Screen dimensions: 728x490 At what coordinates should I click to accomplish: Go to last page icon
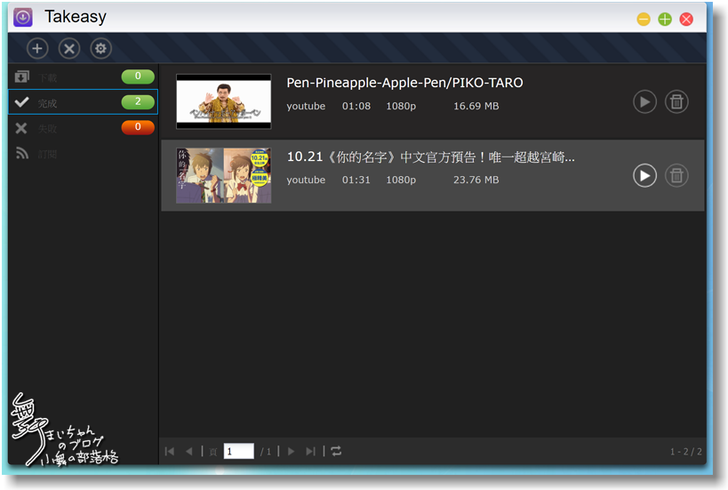tap(311, 451)
